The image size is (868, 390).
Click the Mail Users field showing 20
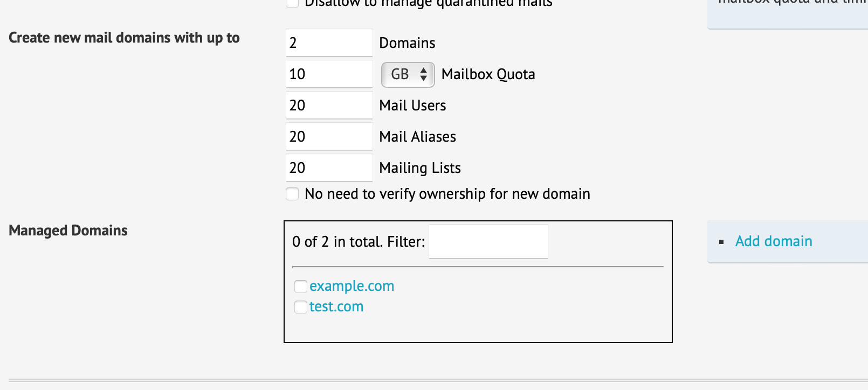[329, 105]
